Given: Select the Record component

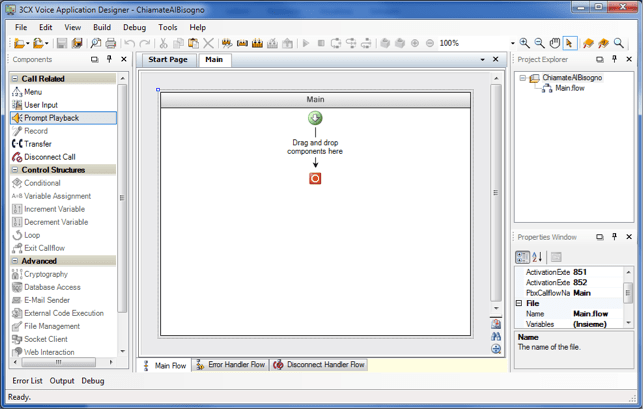Looking at the screenshot, I should (x=30, y=131).
